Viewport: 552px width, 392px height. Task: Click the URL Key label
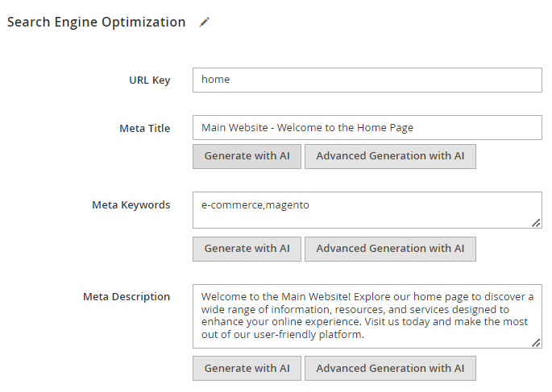150,80
